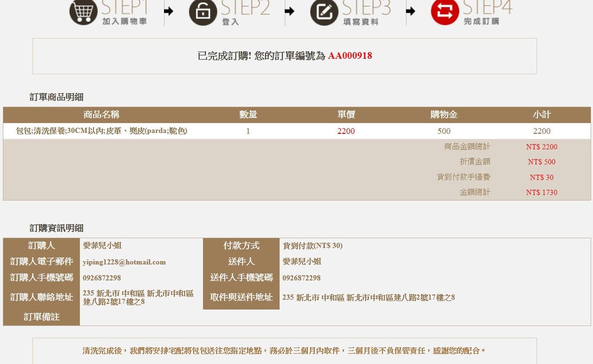Click the 單價 column header
This screenshot has height=364, width=593.
346,115
